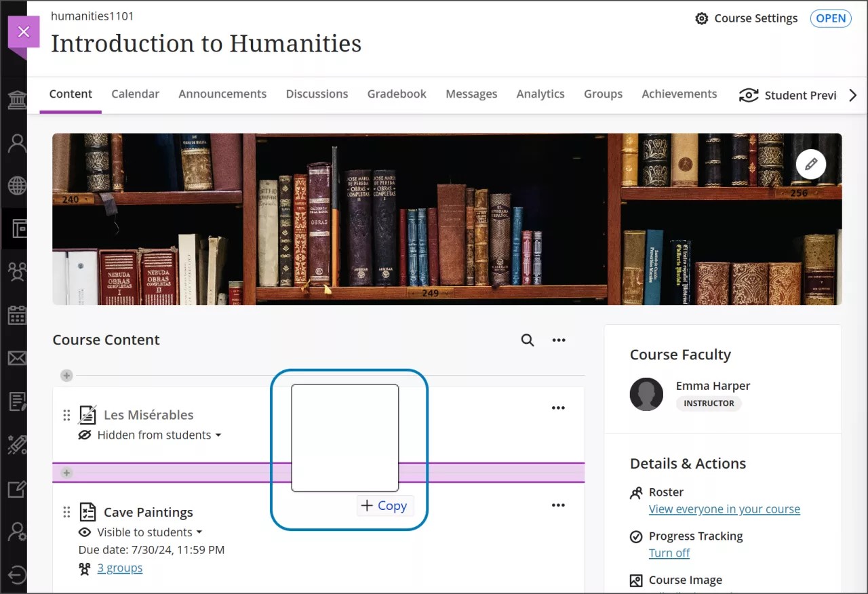Open the 3 groups link
Screen dimensions: 868x594
(119, 568)
